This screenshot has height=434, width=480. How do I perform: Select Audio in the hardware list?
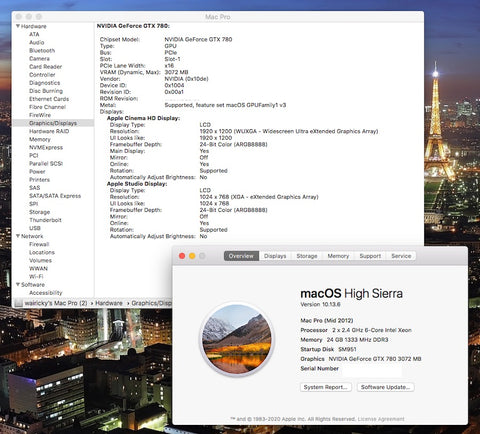tap(37, 42)
